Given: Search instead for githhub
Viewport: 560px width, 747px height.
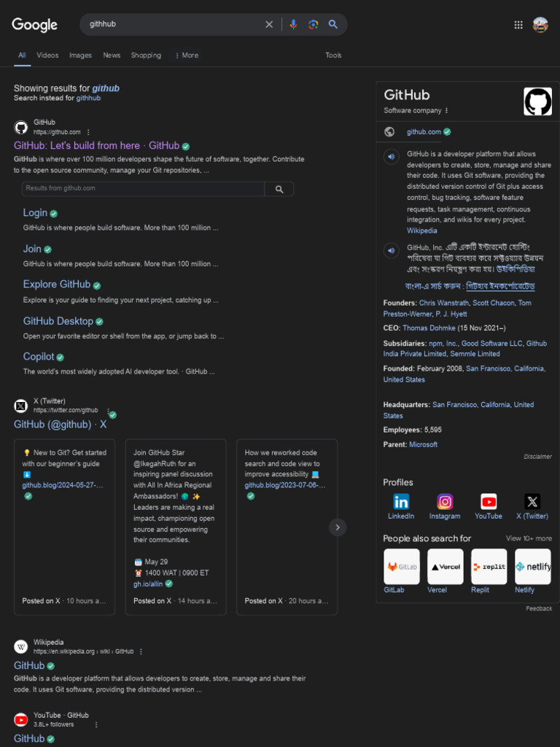Looking at the screenshot, I should 88,98.
